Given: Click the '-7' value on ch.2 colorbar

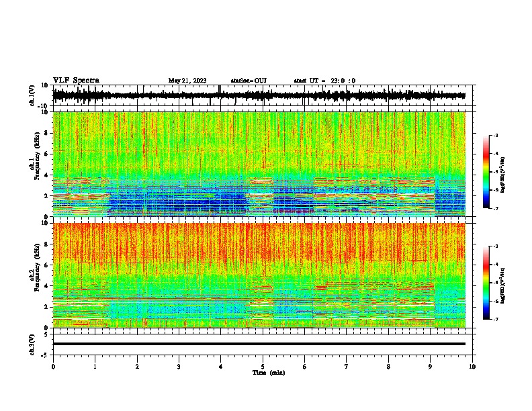Looking at the screenshot, I should (x=495, y=319).
